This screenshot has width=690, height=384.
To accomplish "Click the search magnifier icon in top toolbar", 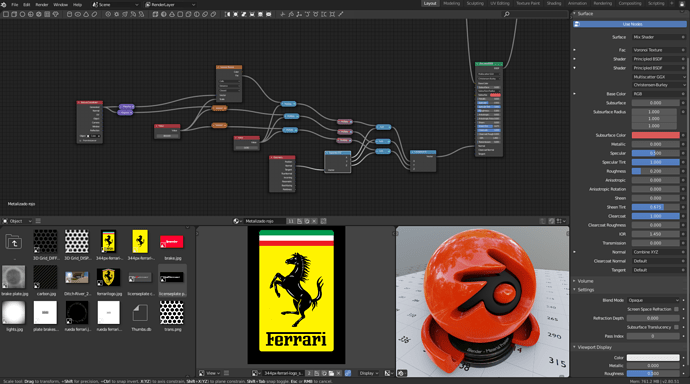I will (x=506, y=14).
